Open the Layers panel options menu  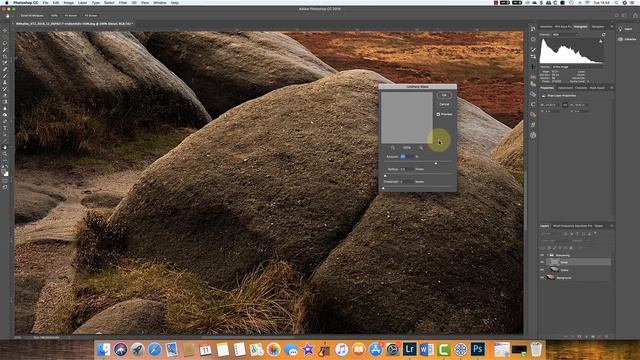point(612,226)
